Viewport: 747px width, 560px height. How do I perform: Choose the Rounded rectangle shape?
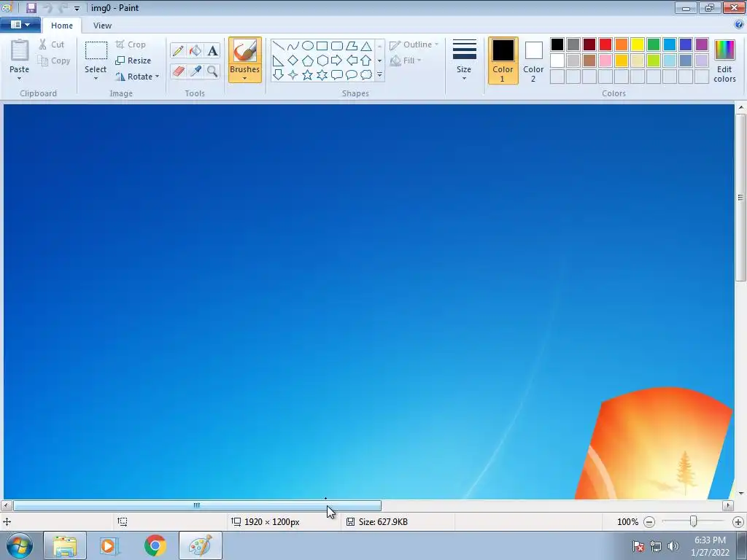[x=337, y=46]
